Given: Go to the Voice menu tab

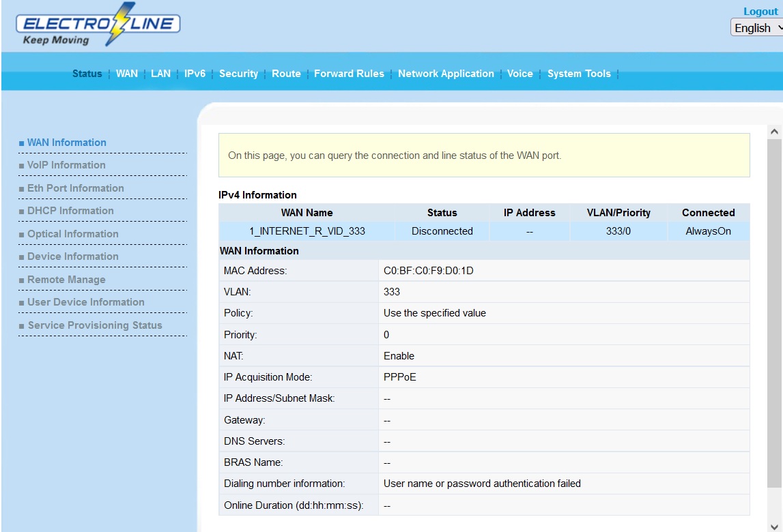Looking at the screenshot, I should pyautogui.click(x=519, y=74).
